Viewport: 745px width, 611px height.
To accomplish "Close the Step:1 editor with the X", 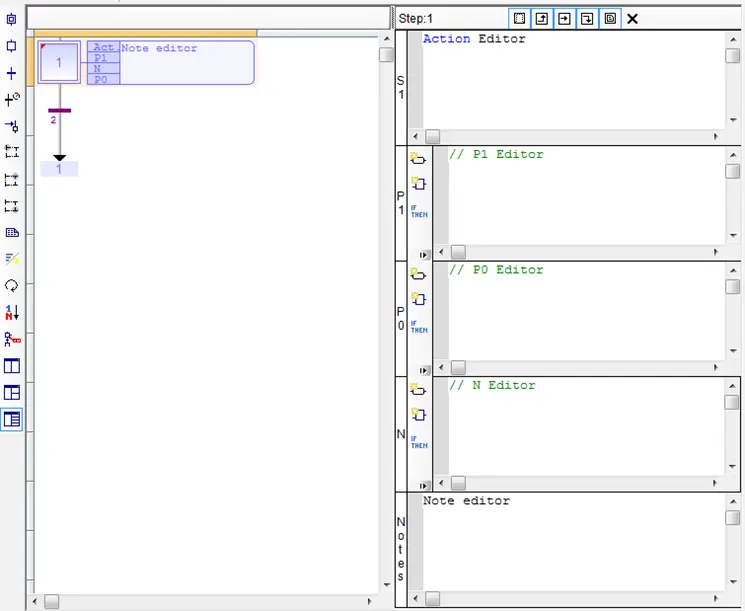I will [632, 19].
